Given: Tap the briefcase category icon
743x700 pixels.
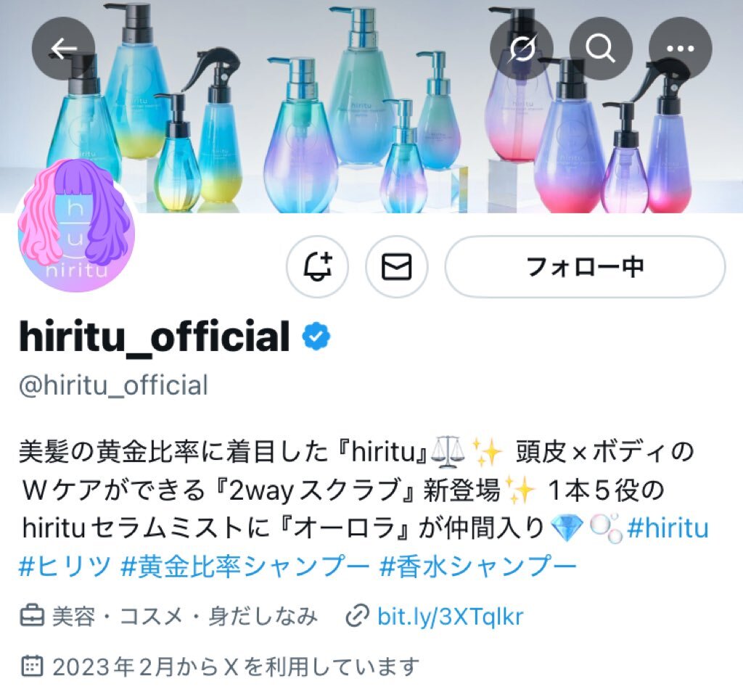Looking at the screenshot, I should click(x=32, y=616).
